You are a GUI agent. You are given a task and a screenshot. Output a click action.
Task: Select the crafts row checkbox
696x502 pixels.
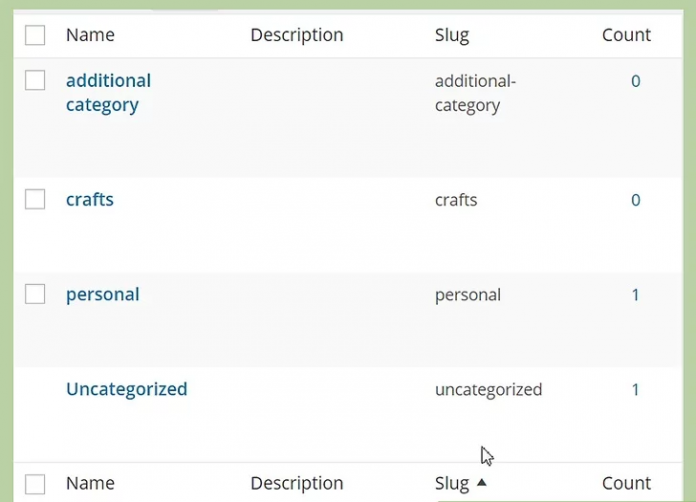(35, 199)
